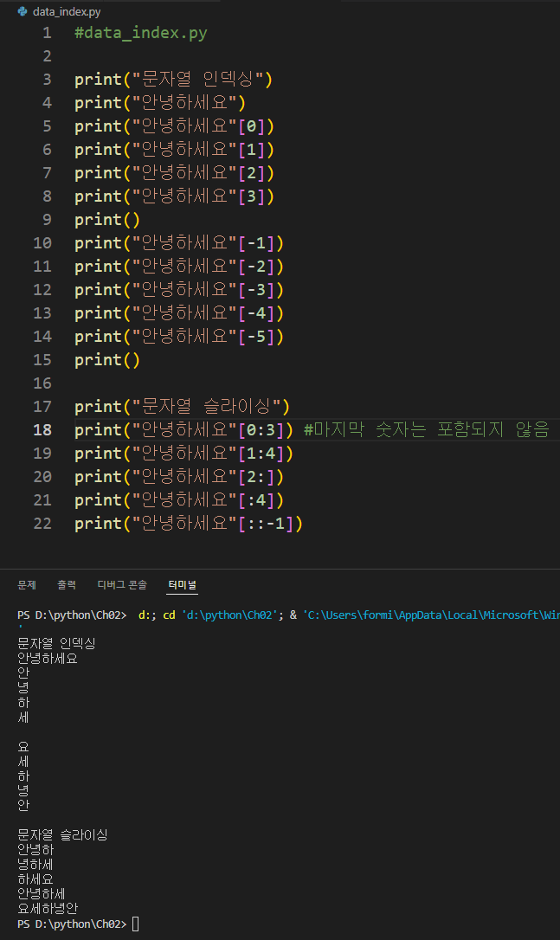Switch to the 문제 panel tab
The height and width of the screenshot is (940, 560).
(x=27, y=584)
